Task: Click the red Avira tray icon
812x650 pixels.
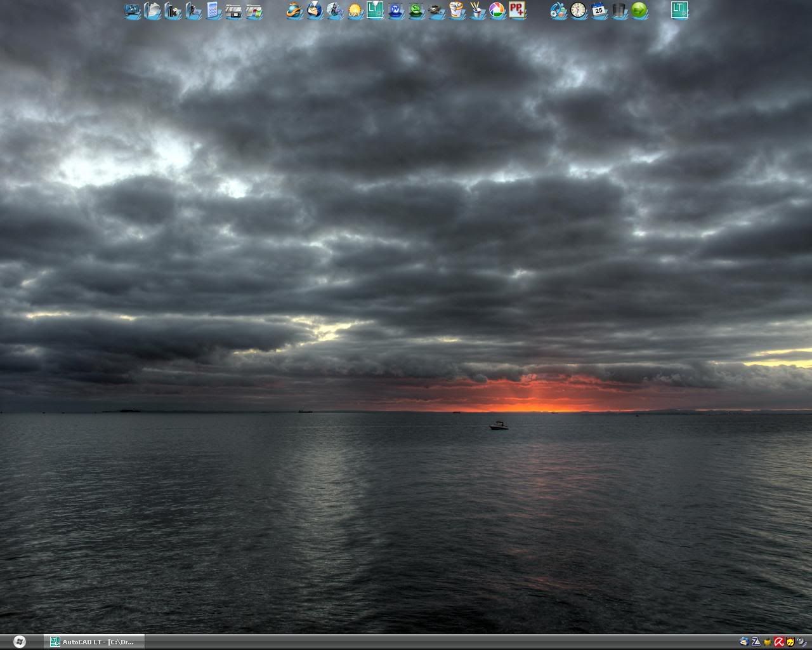Action: point(779,642)
